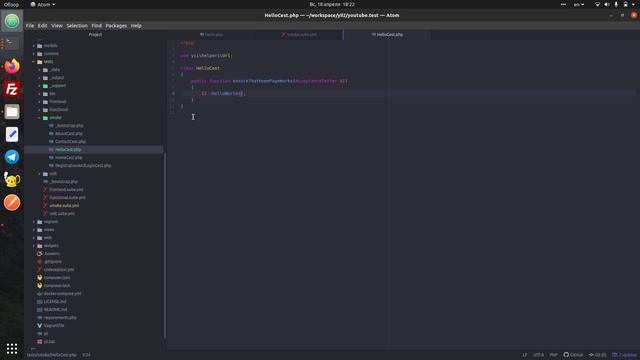The image size is (640, 360).
Task: Open the Selection menu
Action: [x=77, y=25]
